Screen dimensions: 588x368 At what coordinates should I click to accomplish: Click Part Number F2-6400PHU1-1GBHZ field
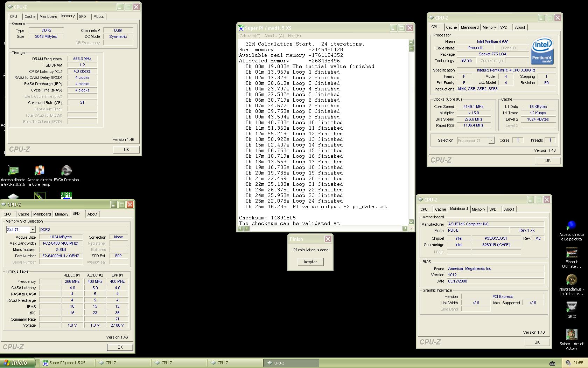point(61,256)
